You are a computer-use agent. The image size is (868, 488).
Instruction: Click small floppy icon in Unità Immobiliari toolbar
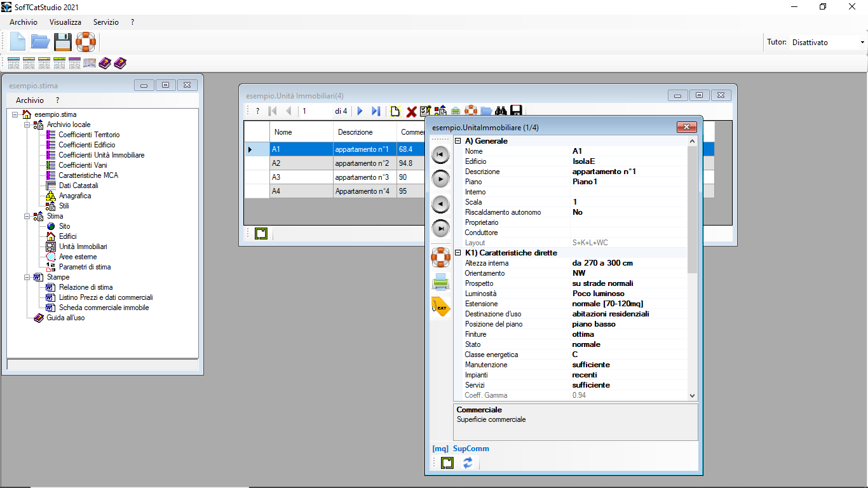(516, 111)
